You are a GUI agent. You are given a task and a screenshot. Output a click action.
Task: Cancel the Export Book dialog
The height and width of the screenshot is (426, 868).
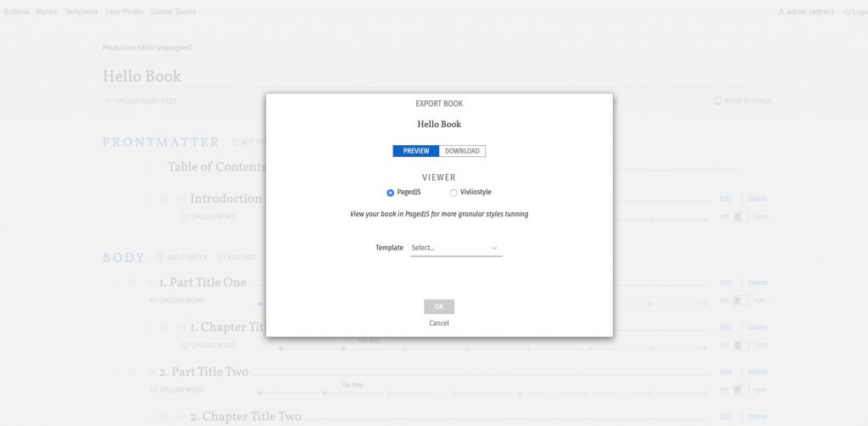(439, 323)
